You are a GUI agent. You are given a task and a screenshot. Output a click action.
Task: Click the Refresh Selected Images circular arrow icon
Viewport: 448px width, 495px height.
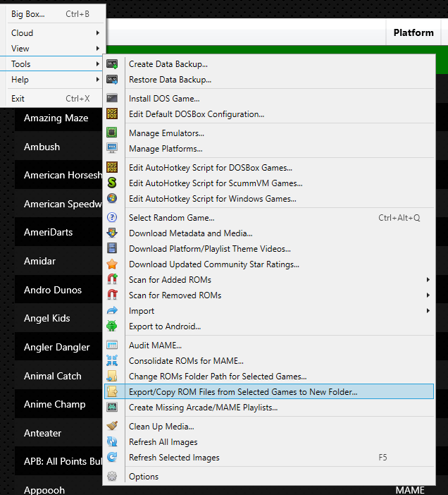tap(112, 457)
